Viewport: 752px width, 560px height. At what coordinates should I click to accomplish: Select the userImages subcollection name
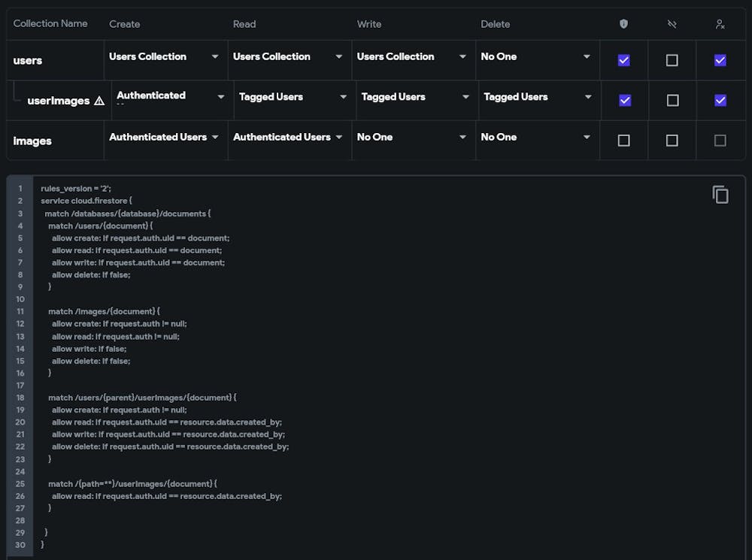58,101
